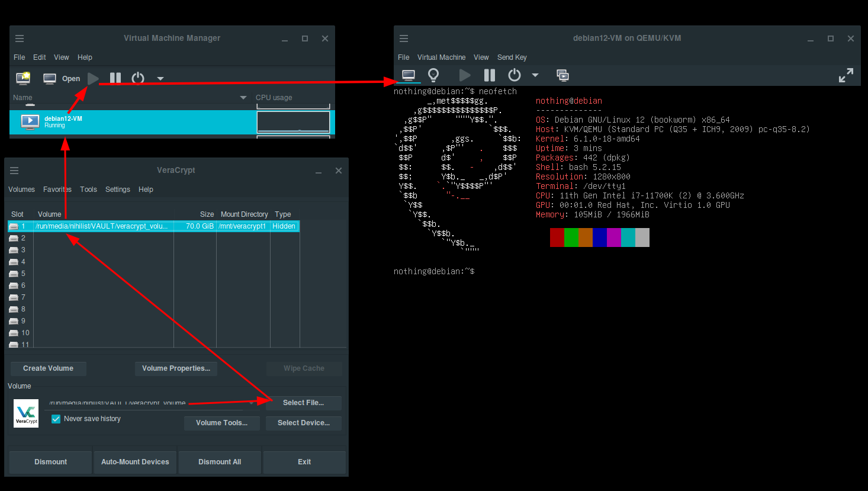
Task: Open the Tools menu in VeraCrypt
Action: 88,190
